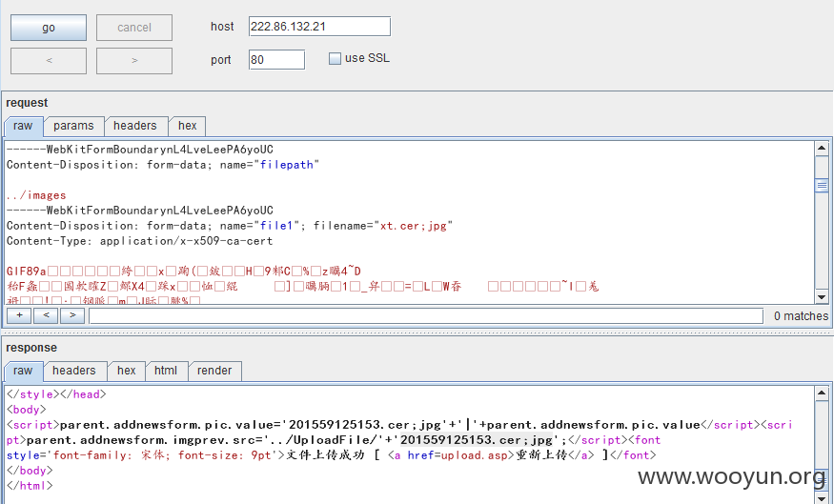
Task: Click the ../images filepath value
Action: click(36, 195)
